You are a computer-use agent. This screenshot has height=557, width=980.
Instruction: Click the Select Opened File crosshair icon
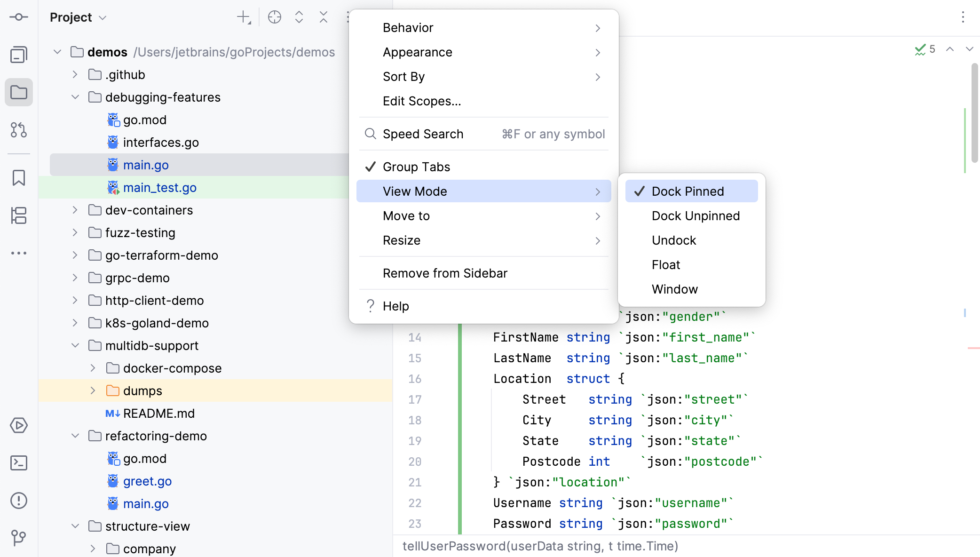coord(275,17)
